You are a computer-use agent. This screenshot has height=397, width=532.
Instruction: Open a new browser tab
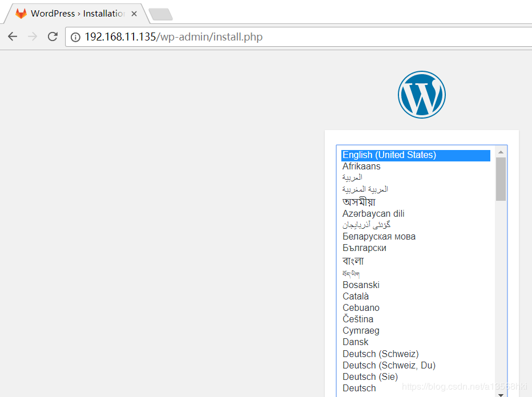pyautogui.click(x=160, y=14)
